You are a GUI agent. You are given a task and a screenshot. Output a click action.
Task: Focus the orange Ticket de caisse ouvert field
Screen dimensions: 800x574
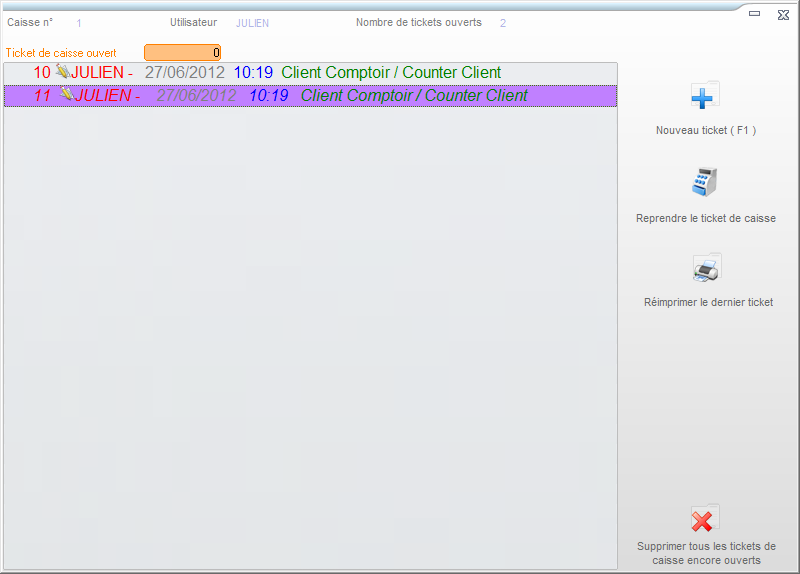coord(182,52)
